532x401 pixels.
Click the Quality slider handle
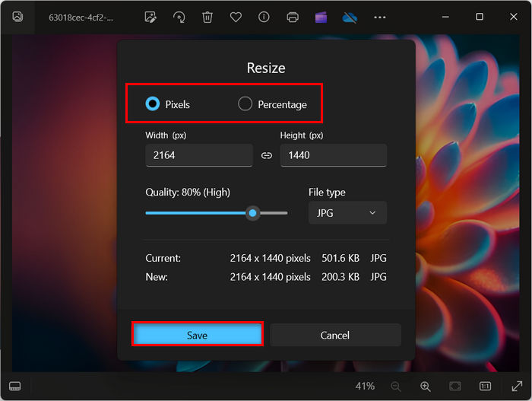click(252, 213)
